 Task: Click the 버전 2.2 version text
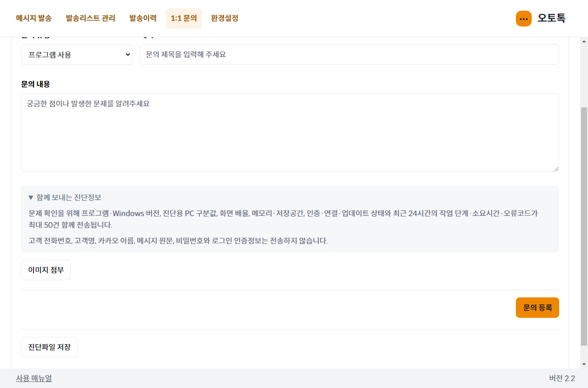point(562,378)
